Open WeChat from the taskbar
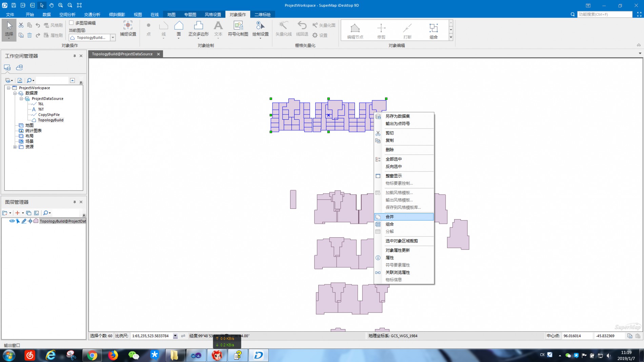Viewport: 644px width, 362px height. pos(134,355)
